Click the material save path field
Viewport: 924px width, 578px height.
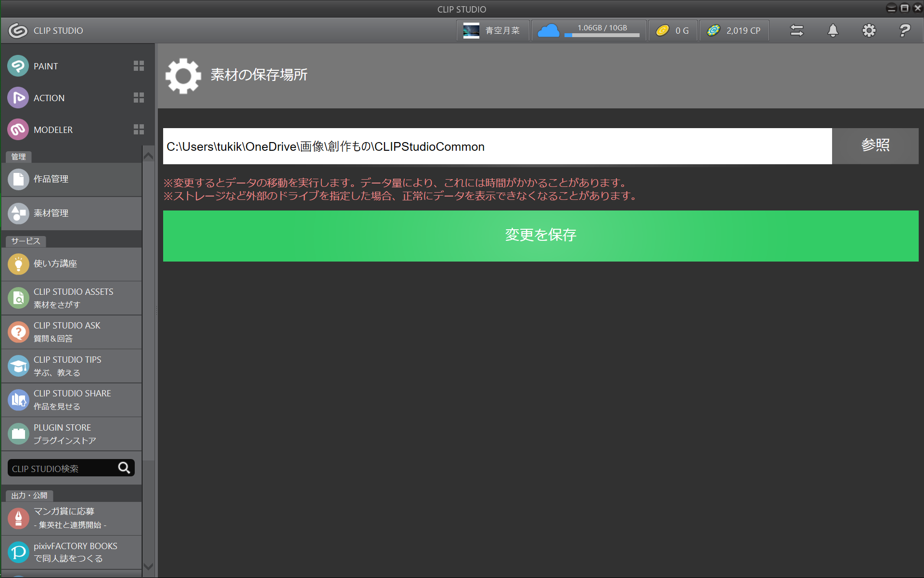(x=497, y=146)
